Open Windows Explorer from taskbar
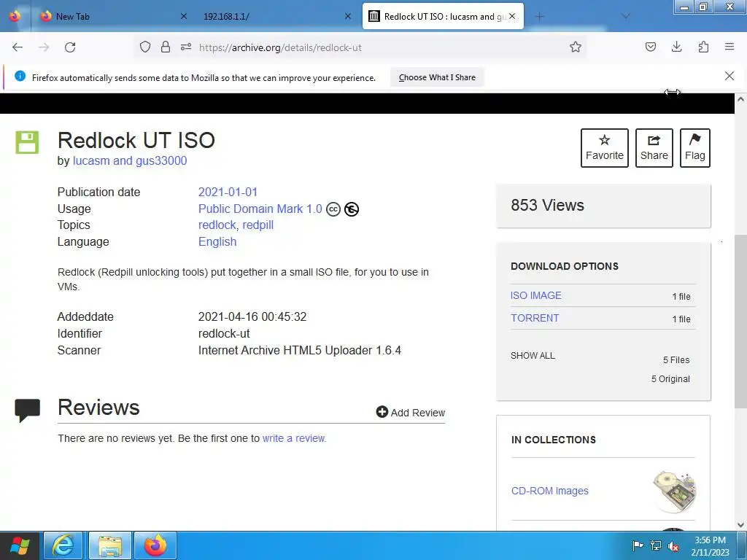The height and width of the screenshot is (560, 747). [109, 545]
